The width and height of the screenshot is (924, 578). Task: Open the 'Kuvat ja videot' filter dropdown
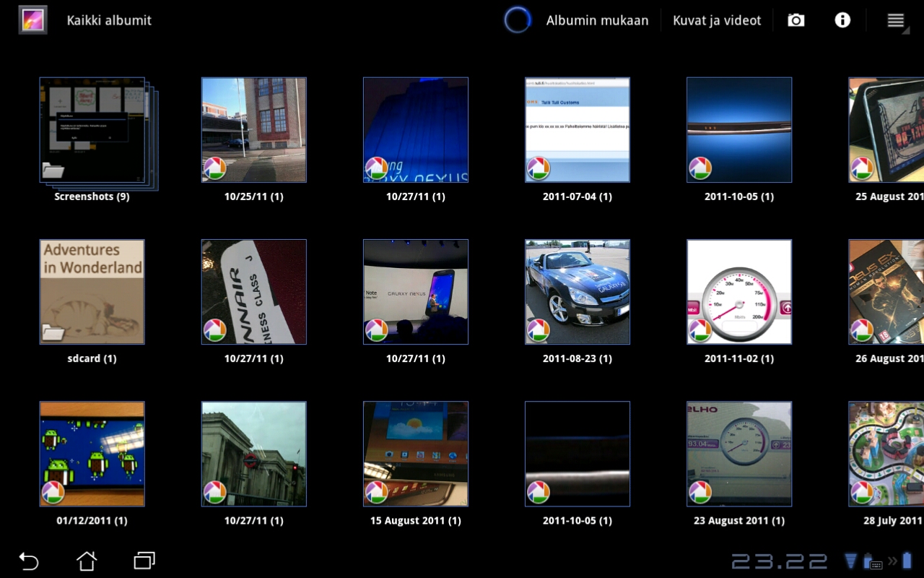(717, 20)
